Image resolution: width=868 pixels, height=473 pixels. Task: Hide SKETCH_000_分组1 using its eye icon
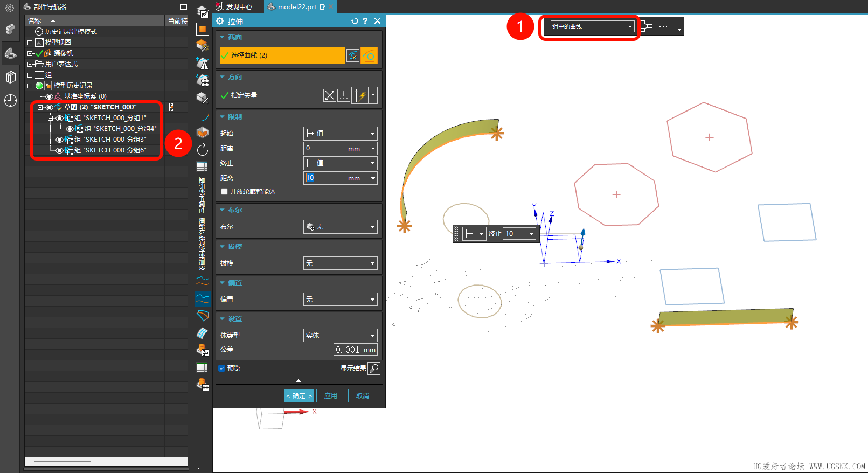coord(59,118)
